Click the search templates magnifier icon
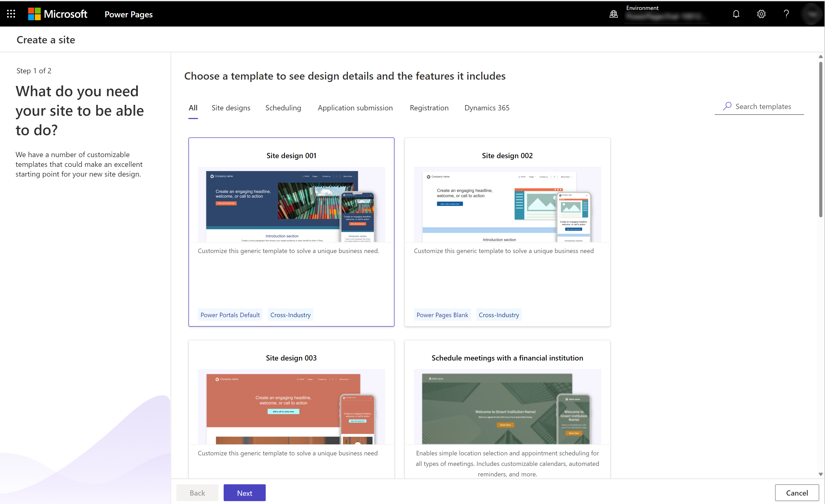825x504 pixels. 727,106
